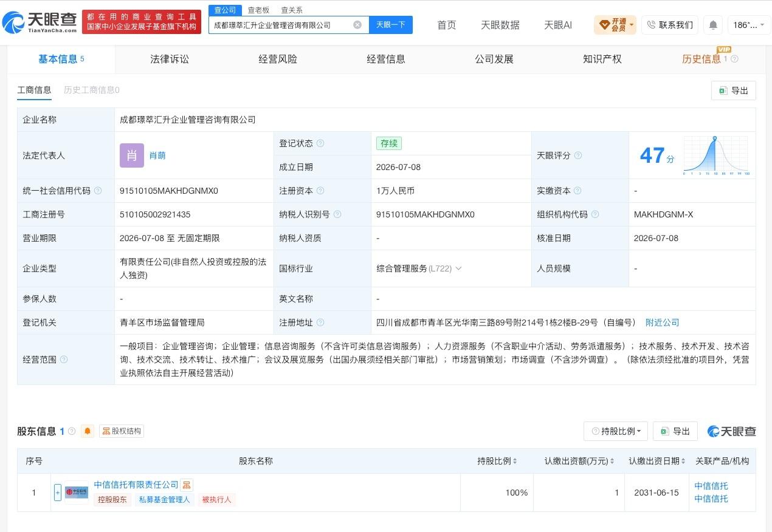This screenshot has width=772, height=532.
Task: Open the 持股比例 dropdown selector
Action: click(x=616, y=431)
